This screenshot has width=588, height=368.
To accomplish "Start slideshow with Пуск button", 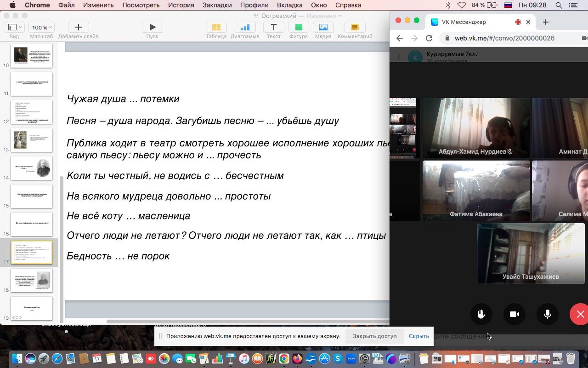I will click(x=153, y=28).
